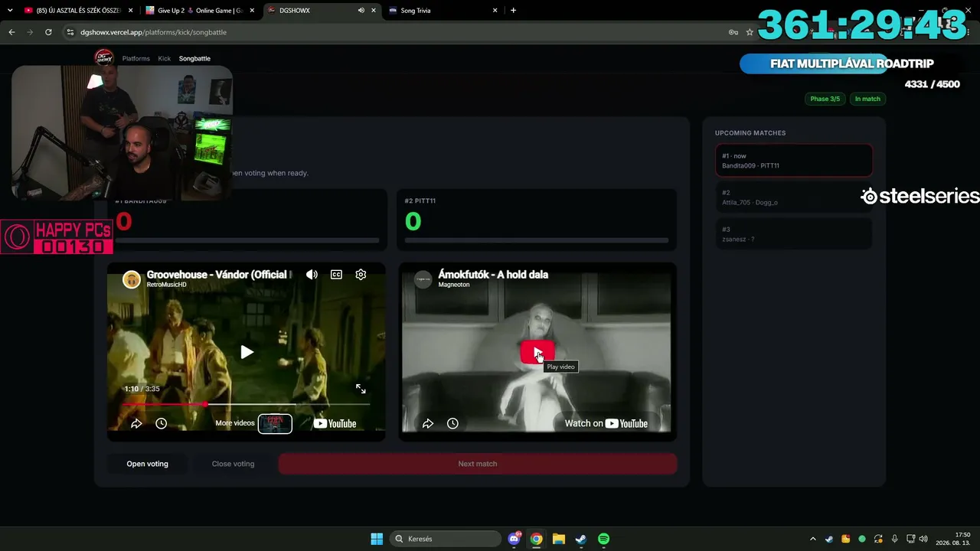View site information icon in address bar
This screenshot has width=980, height=551.
point(70,32)
